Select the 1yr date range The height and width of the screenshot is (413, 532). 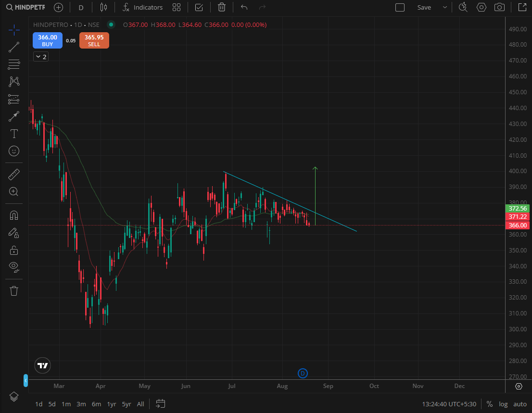(112, 404)
